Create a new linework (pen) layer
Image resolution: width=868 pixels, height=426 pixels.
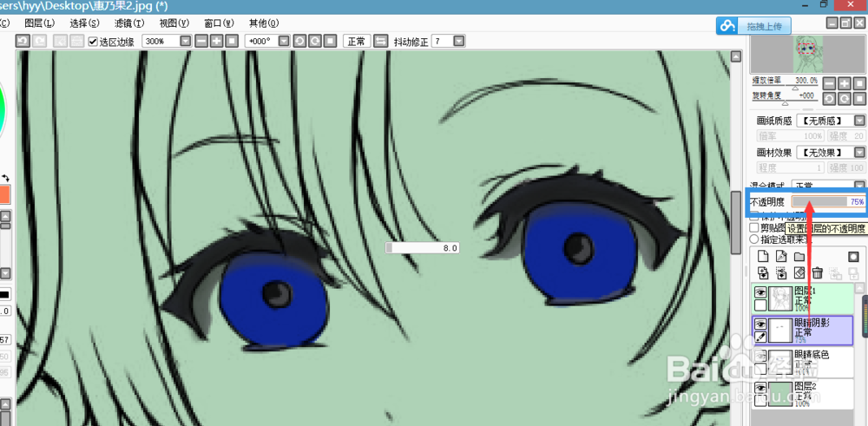tap(780, 257)
